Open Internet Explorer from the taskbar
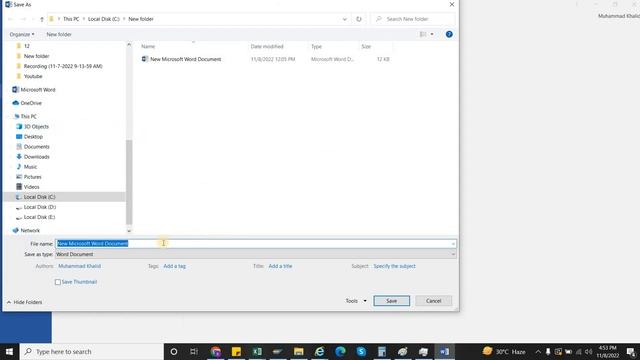The image size is (640, 360). 320,351
